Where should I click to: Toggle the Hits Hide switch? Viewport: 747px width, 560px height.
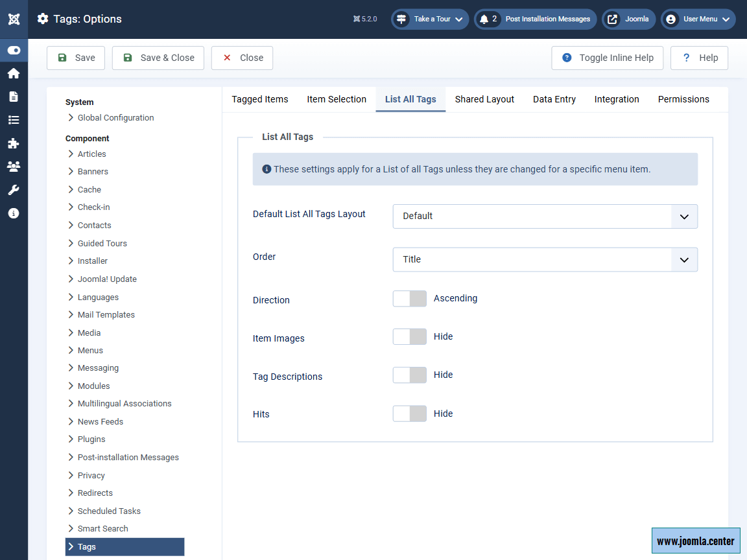(410, 414)
